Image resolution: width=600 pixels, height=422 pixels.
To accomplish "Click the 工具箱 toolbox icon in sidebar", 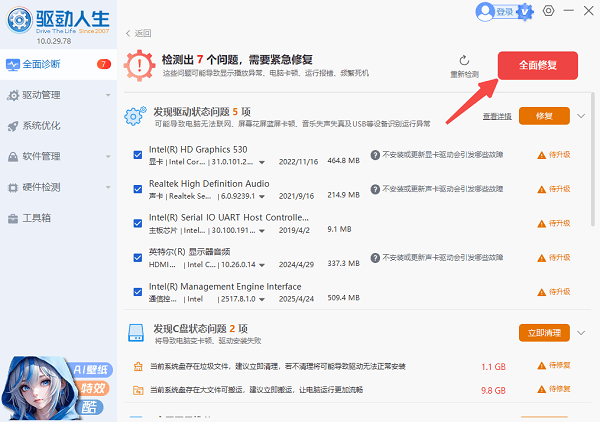I will pyautogui.click(x=13, y=217).
